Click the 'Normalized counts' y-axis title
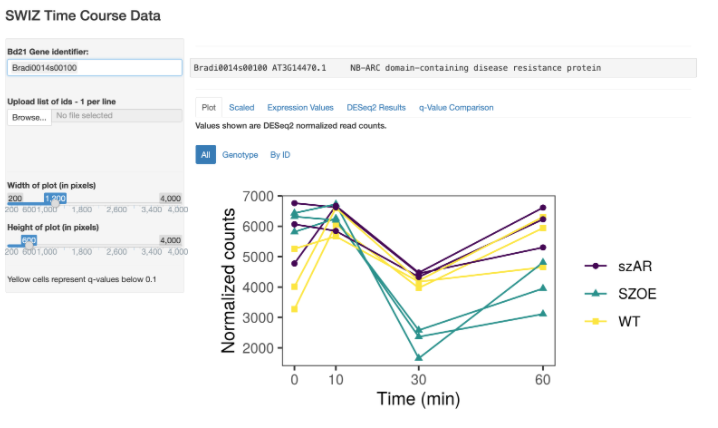 tap(228, 281)
